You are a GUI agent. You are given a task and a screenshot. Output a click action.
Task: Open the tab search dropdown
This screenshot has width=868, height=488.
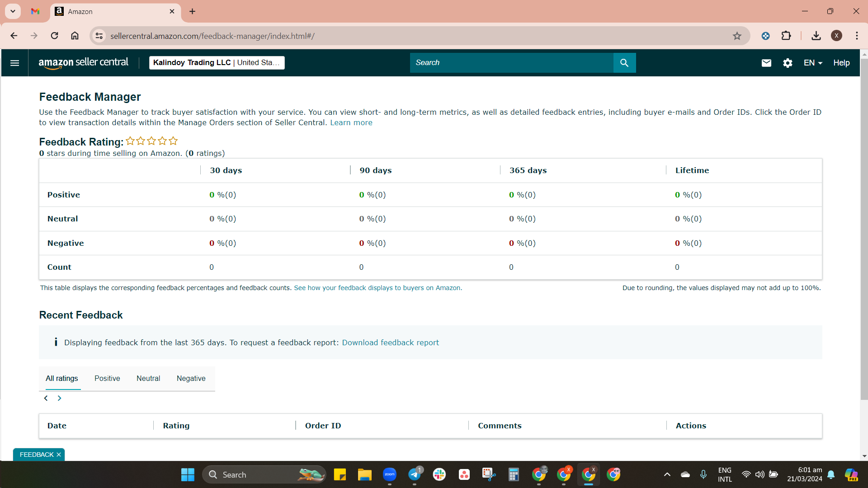pyautogui.click(x=13, y=11)
